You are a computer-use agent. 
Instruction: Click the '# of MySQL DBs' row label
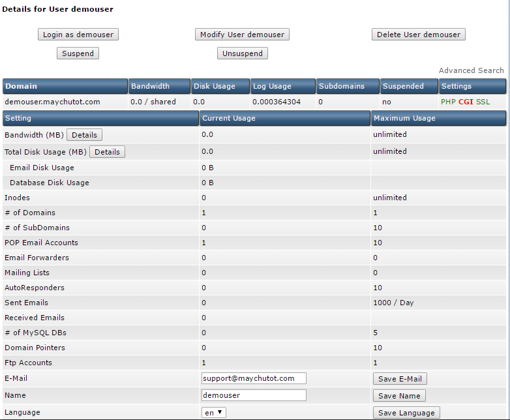coord(35,333)
